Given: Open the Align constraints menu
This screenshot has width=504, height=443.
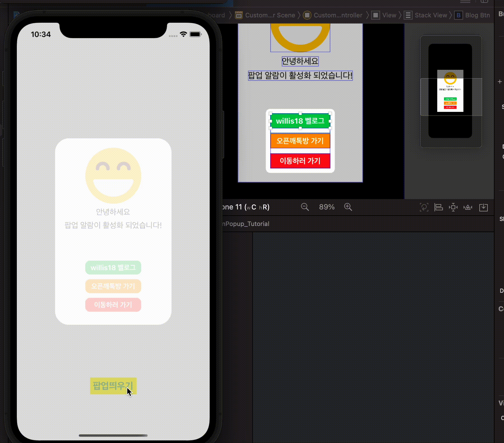Looking at the screenshot, I should click(x=438, y=207).
